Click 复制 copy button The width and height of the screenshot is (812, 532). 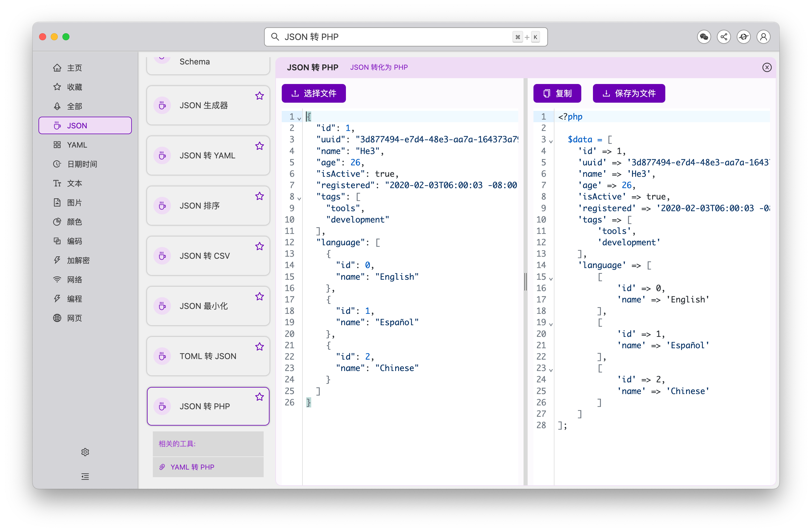[x=557, y=93]
